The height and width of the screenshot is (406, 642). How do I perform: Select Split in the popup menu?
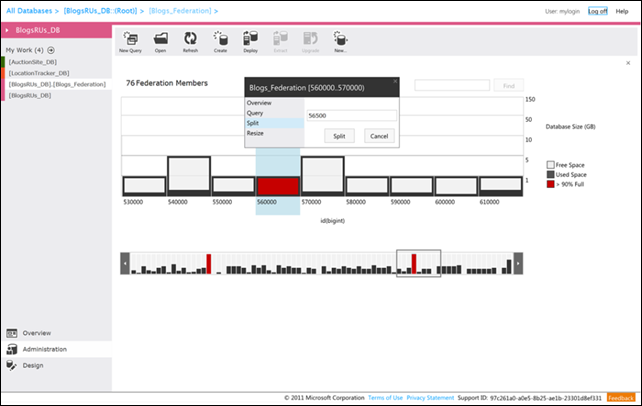click(275, 123)
